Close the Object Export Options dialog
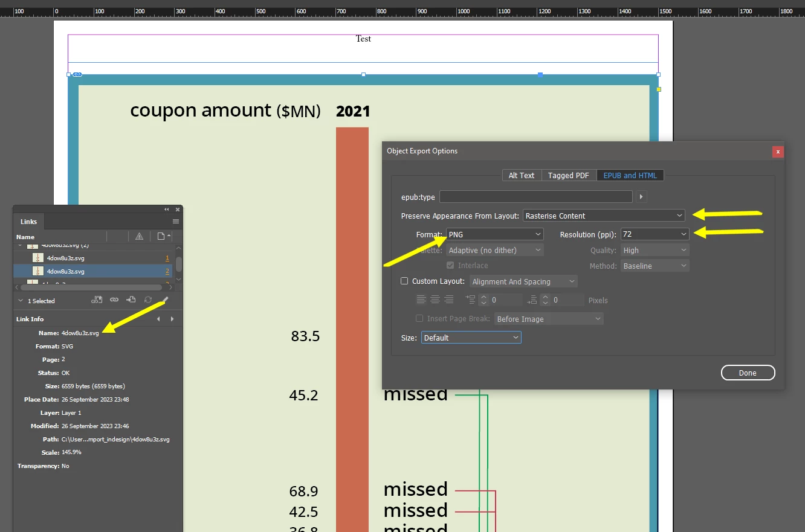The height and width of the screenshot is (532, 805). 778,152
